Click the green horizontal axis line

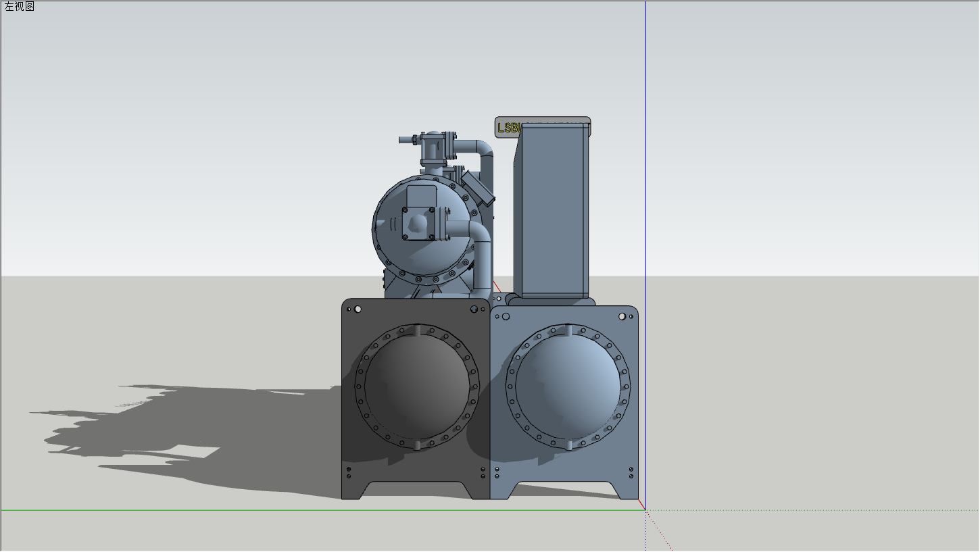pyautogui.click(x=203, y=510)
